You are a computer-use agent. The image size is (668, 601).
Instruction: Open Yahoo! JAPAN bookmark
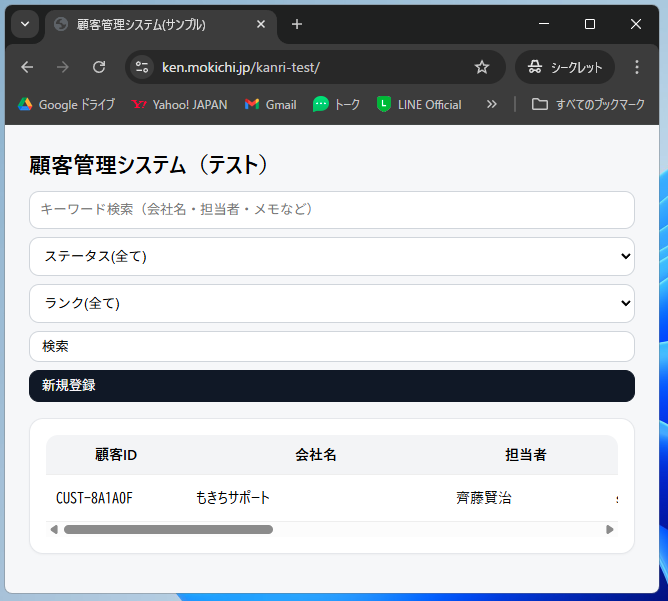click(x=179, y=104)
